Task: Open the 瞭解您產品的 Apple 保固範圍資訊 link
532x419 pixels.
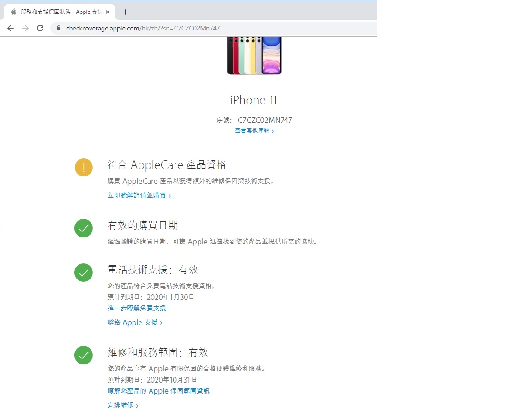Action: pos(158,391)
